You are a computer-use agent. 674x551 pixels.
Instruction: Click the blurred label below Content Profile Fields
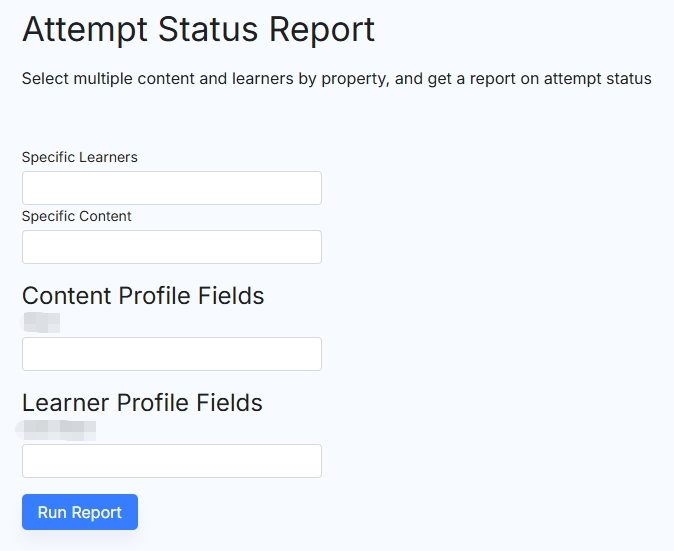pyautogui.click(x=41, y=322)
